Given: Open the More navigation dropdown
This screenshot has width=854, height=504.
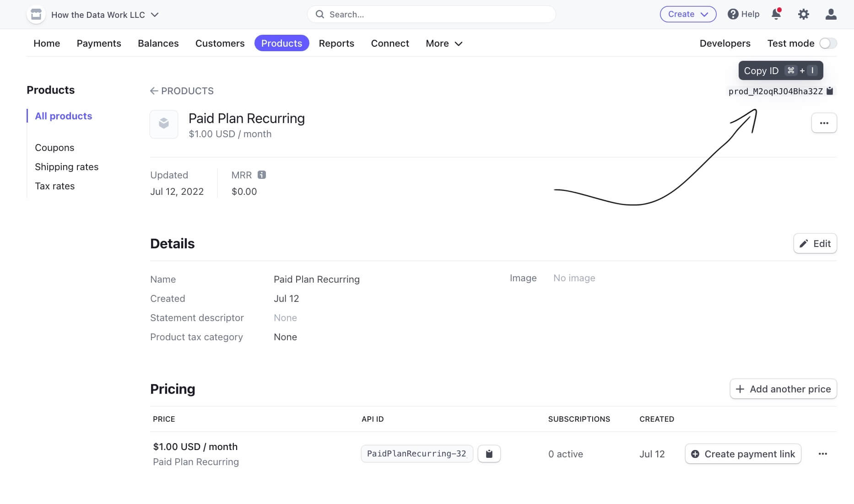Looking at the screenshot, I should pos(444,43).
